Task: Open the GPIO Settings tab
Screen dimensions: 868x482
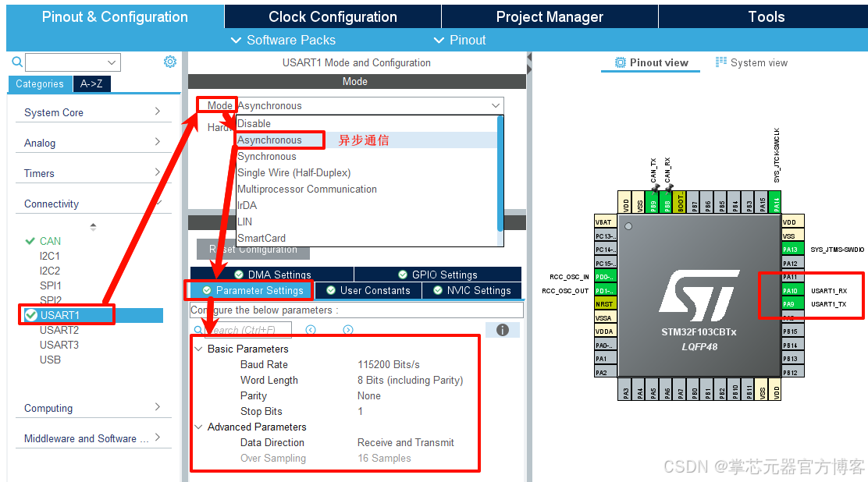Action: [x=437, y=275]
